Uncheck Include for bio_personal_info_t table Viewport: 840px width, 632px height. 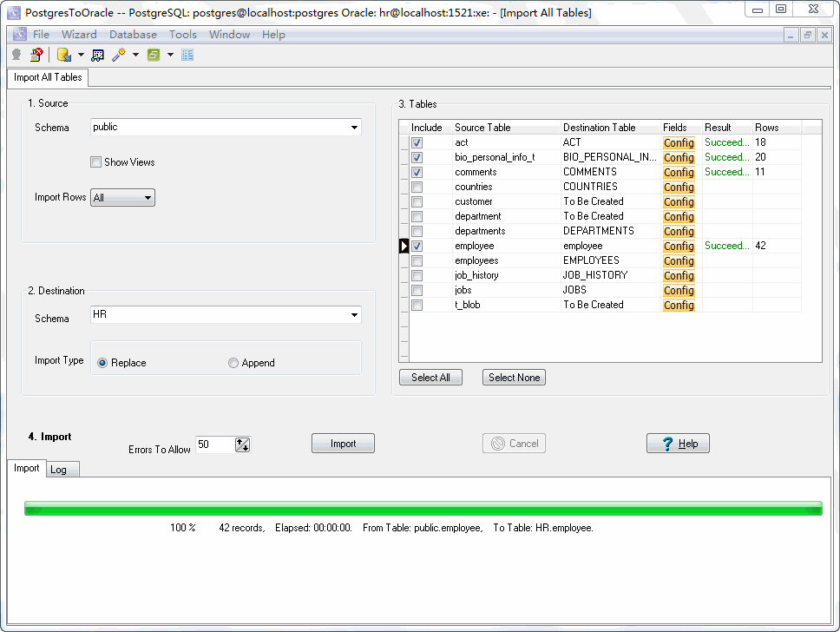click(417, 158)
